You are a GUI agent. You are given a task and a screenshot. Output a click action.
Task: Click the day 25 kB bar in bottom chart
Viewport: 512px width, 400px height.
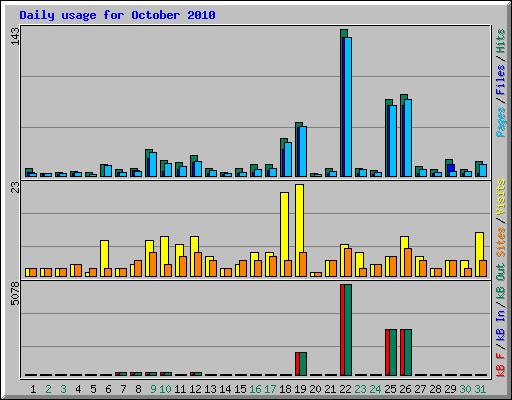click(x=391, y=352)
